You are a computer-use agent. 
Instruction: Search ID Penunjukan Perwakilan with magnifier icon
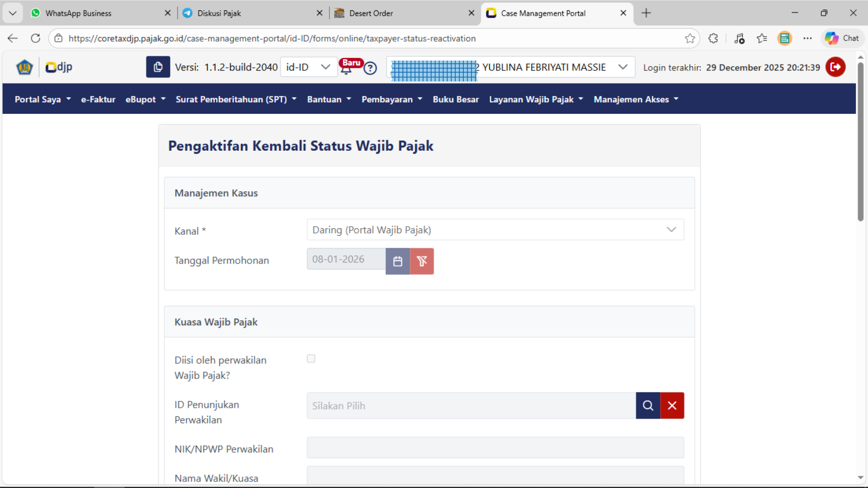click(x=648, y=406)
